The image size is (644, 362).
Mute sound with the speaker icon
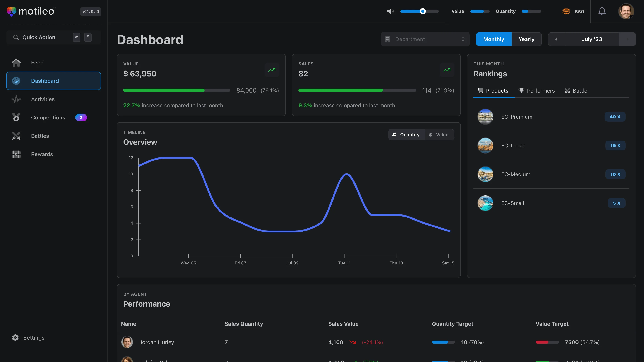tap(390, 11)
